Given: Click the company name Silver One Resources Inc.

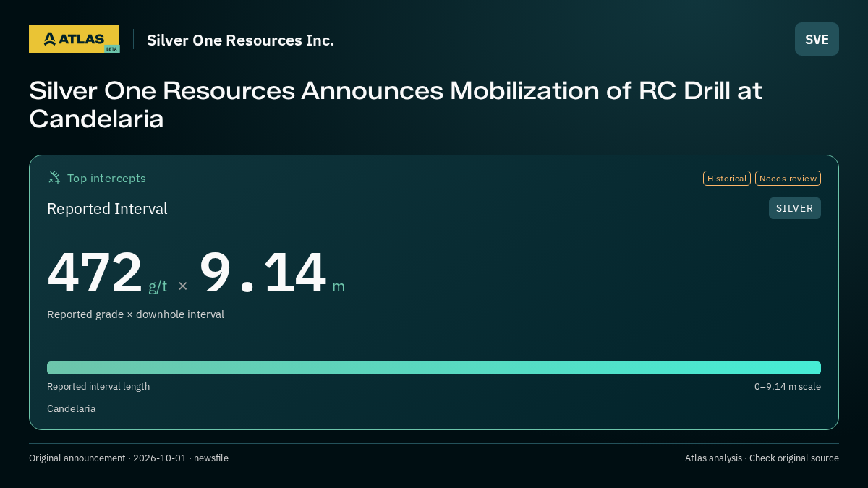Looking at the screenshot, I should tap(240, 40).
